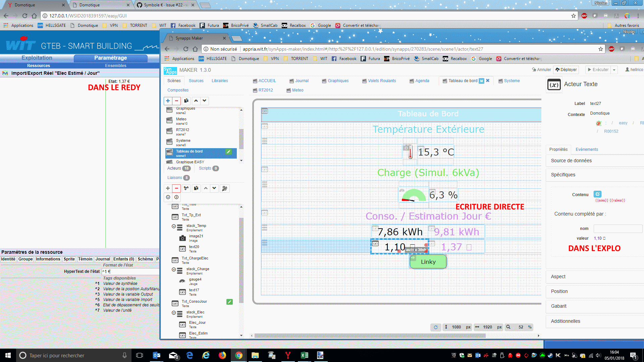Expand the Source de données section
The width and height of the screenshot is (644, 362).
(x=594, y=161)
